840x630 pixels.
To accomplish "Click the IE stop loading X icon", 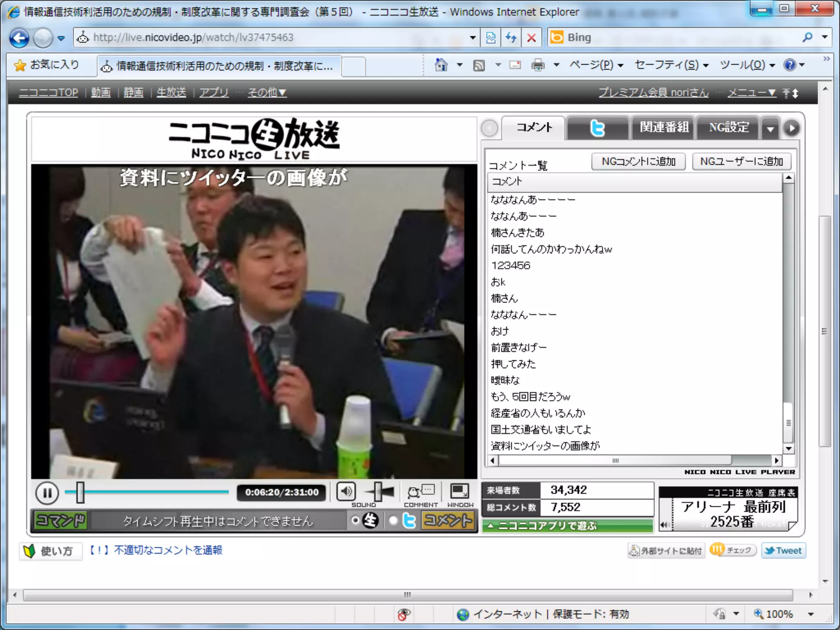I will (x=531, y=38).
